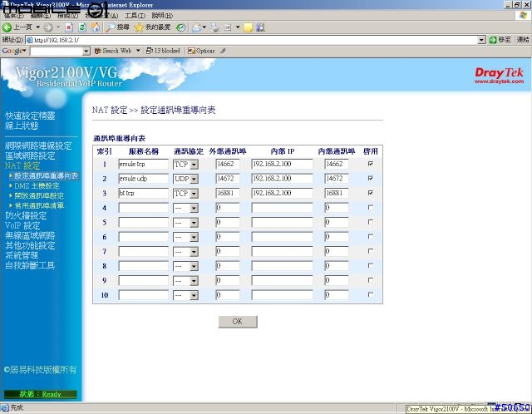Click the OK button
Viewport: 532px width, 414px height.
(x=238, y=322)
